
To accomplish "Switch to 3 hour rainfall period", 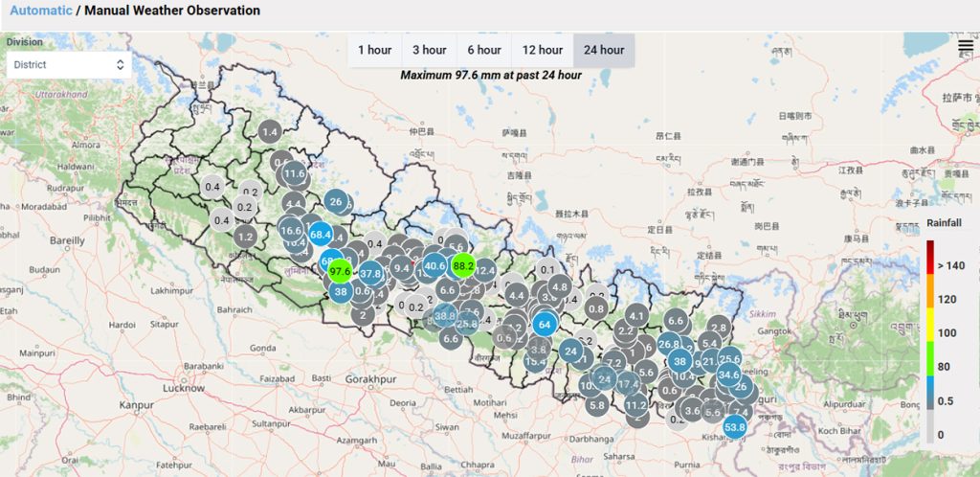I will point(429,50).
